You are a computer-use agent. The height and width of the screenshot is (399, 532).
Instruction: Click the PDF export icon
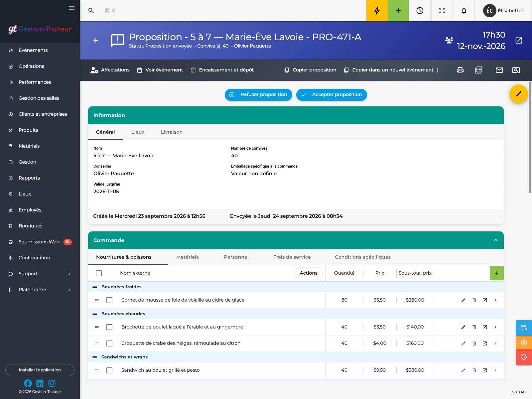click(x=479, y=70)
